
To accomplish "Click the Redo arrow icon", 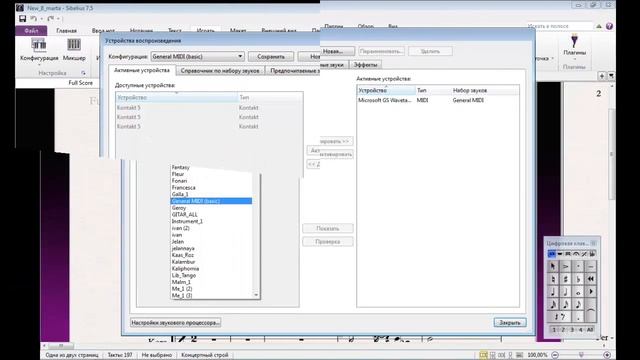I will 51,18.
